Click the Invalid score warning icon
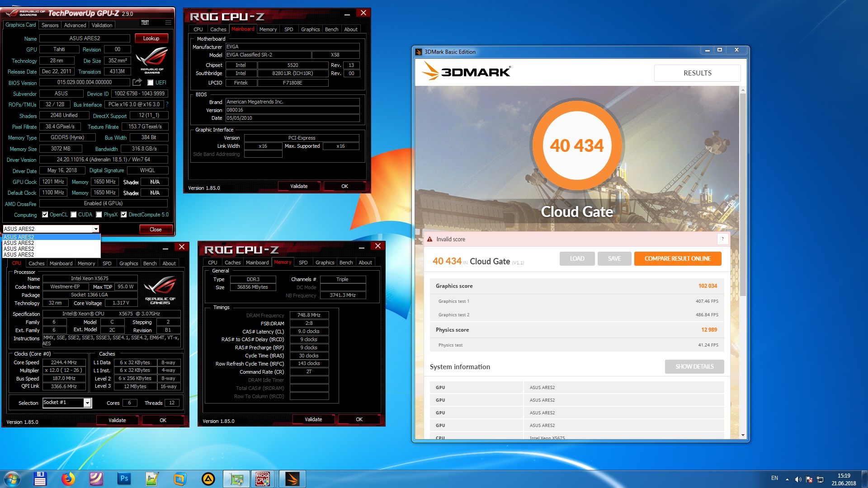The image size is (868, 488). [x=430, y=239]
